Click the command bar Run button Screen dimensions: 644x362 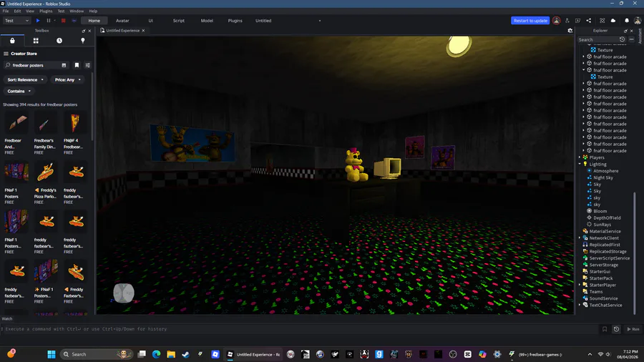[x=633, y=329]
